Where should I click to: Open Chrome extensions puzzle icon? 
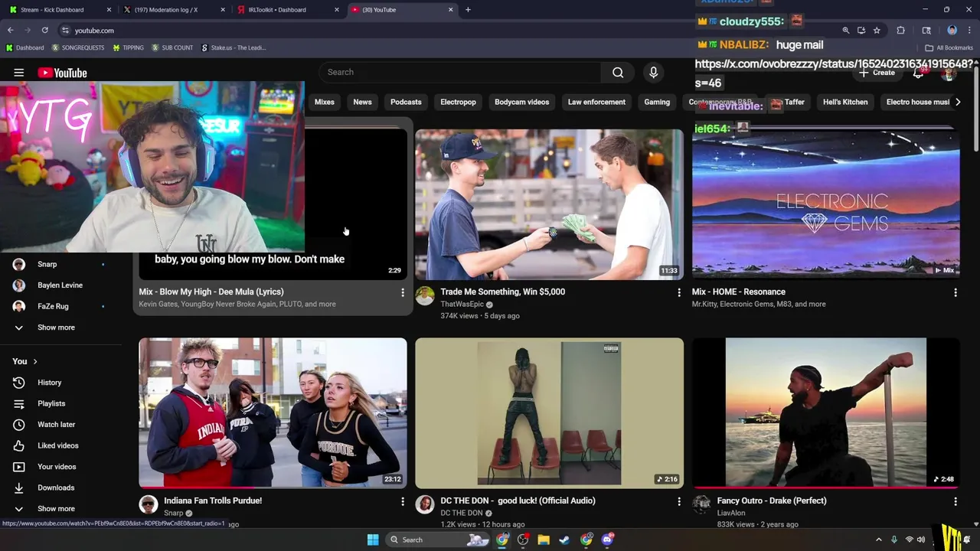coord(900,31)
